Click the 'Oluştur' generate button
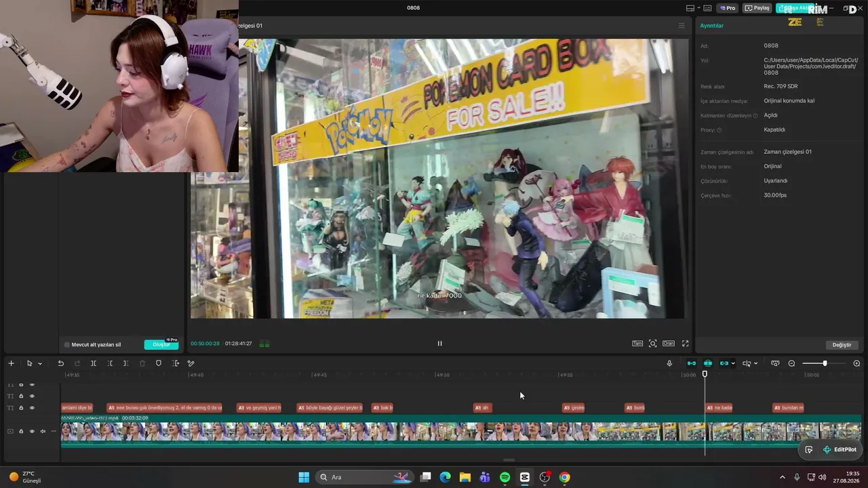Viewport: 868px width, 488px height. tap(161, 344)
